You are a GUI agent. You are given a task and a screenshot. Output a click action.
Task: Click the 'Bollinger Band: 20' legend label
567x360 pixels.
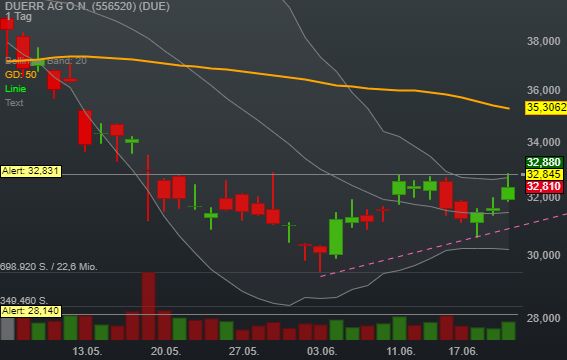(46, 61)
